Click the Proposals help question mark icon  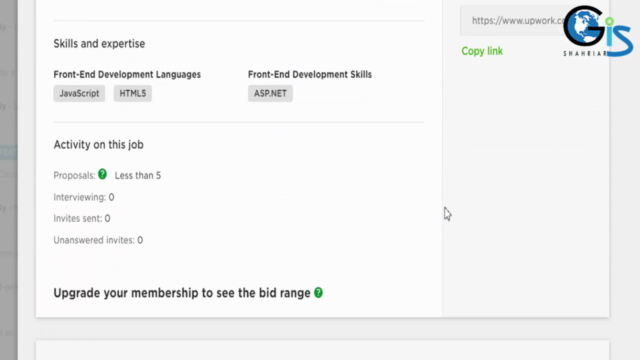pos(102,174)
